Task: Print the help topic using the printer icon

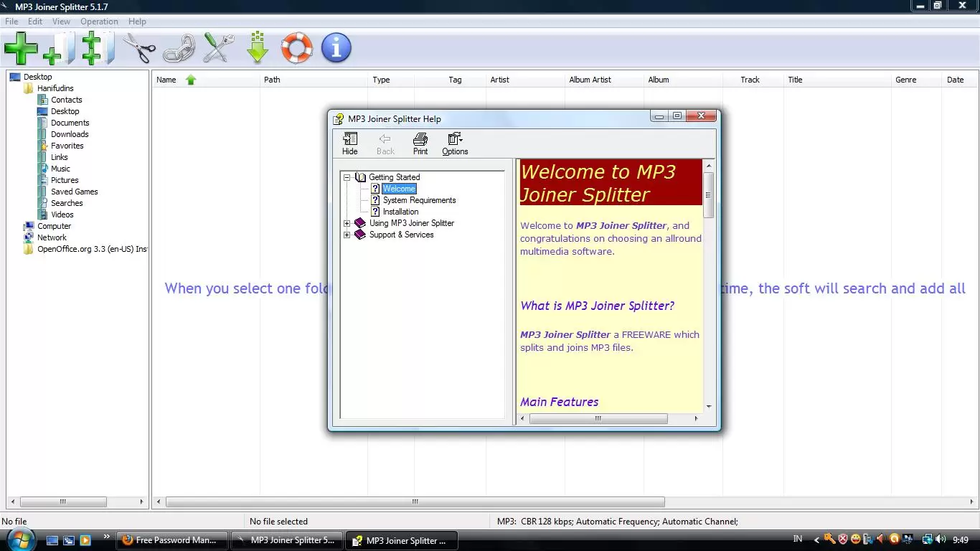Action: point(420,143)
